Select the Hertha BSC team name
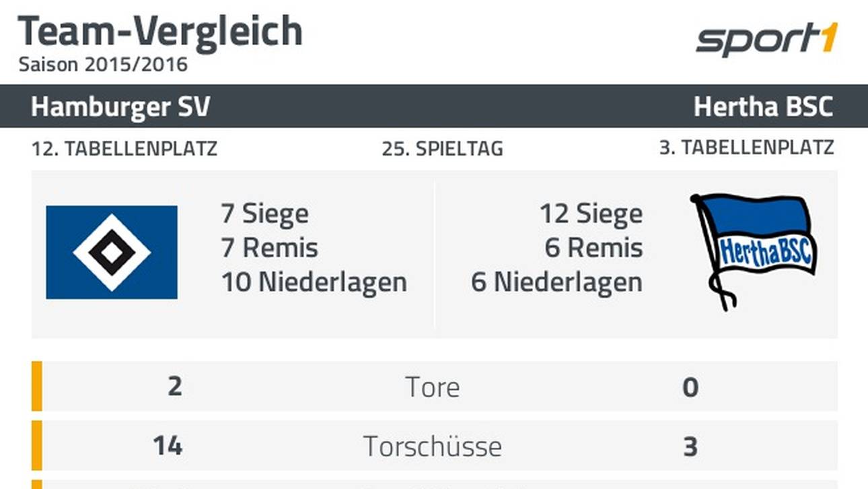Image resolution: width=868 pixels, height=489 pixels. tap(763, 107)
